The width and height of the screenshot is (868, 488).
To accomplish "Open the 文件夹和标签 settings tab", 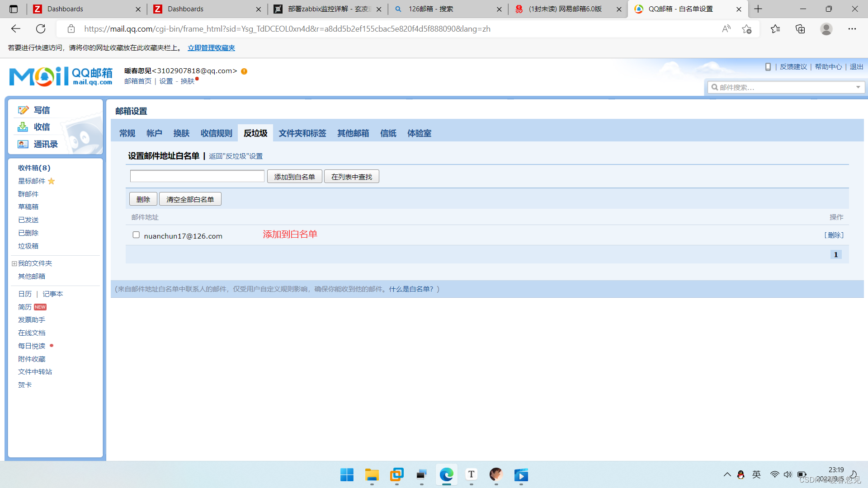I will [x=302, y=133].
